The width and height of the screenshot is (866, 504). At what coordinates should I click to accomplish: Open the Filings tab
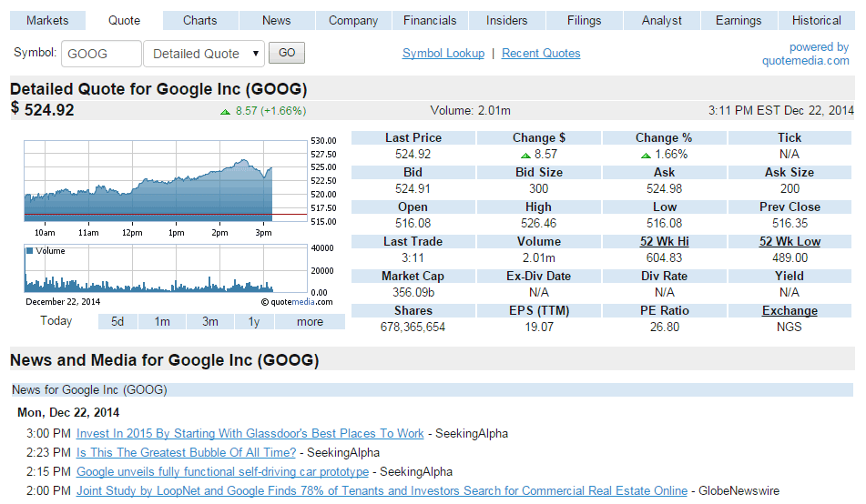point(584,20)
